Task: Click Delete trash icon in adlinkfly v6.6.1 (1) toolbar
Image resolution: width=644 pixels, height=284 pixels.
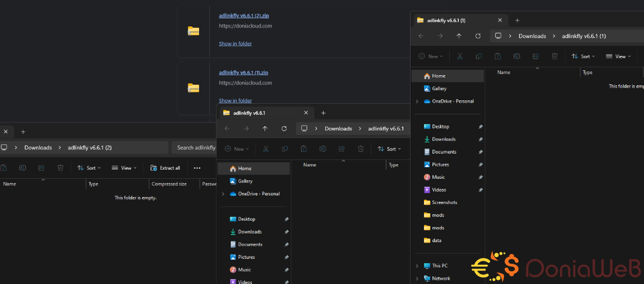Action: pyautogui.click(x=555, y=56)
